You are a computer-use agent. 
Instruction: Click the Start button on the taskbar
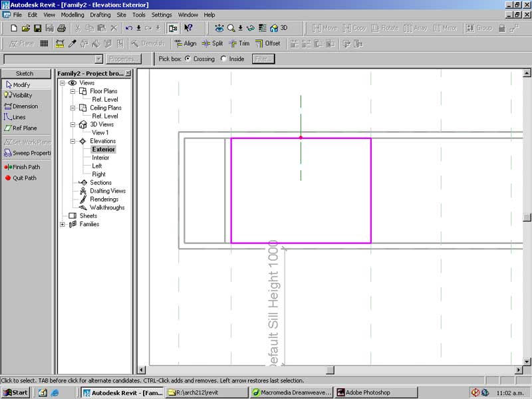(15, 392)
